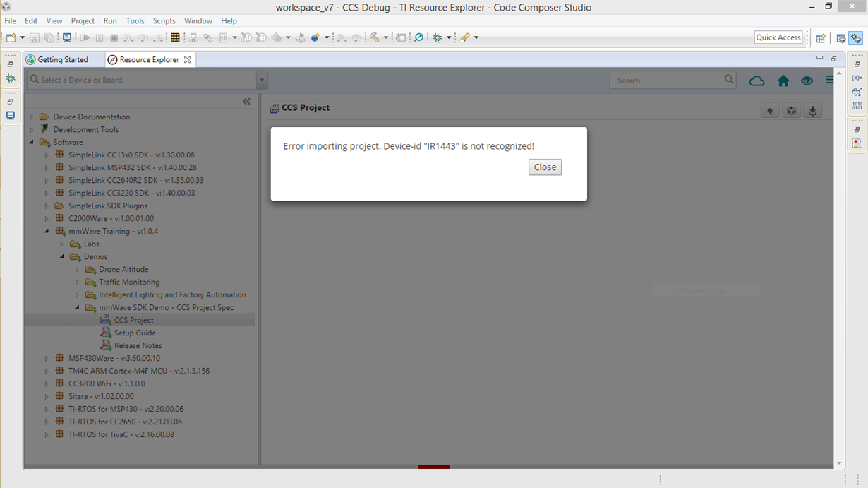868x488 pixels.
Task: Select Intelligent Lighting and Factory Automation folder
Action: tap(172, 295)
